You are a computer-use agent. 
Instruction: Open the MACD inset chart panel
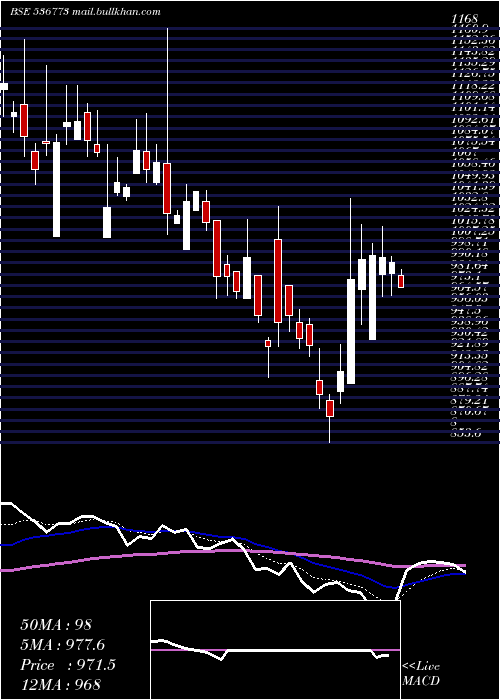pyautogui.click(x=275, y=650)
